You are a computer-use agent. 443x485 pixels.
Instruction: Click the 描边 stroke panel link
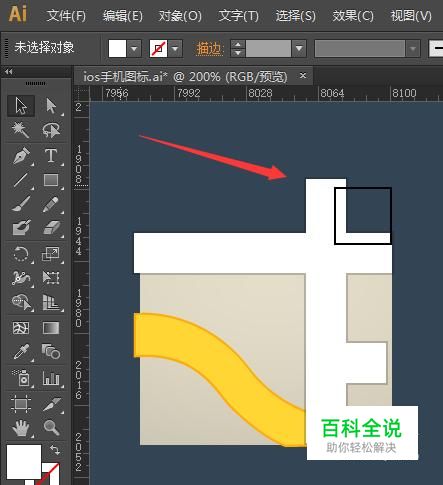click(x=209, y=49)
